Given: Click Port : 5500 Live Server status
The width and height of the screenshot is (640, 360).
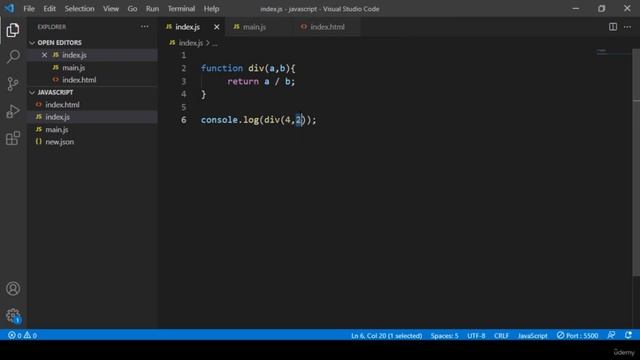Looking at the screenshot, I should tap(577, 336).
